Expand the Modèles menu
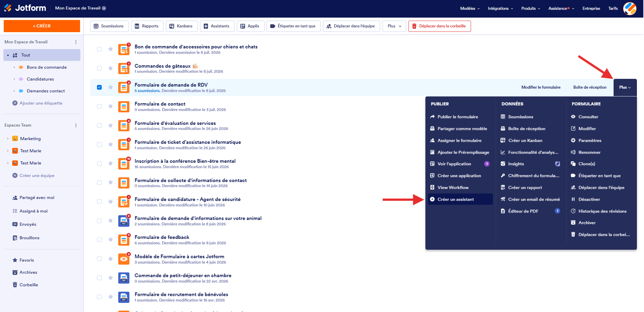 470,8
